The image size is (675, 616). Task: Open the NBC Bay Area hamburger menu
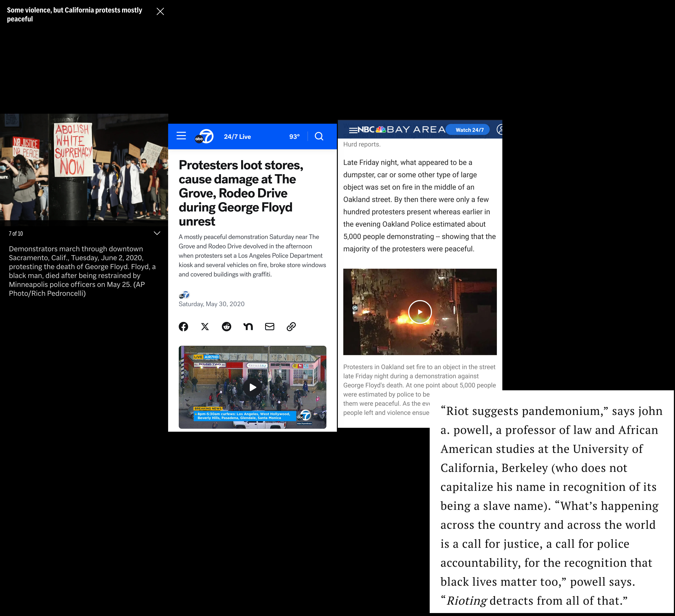pyautogui.click(x=353, y=130)
